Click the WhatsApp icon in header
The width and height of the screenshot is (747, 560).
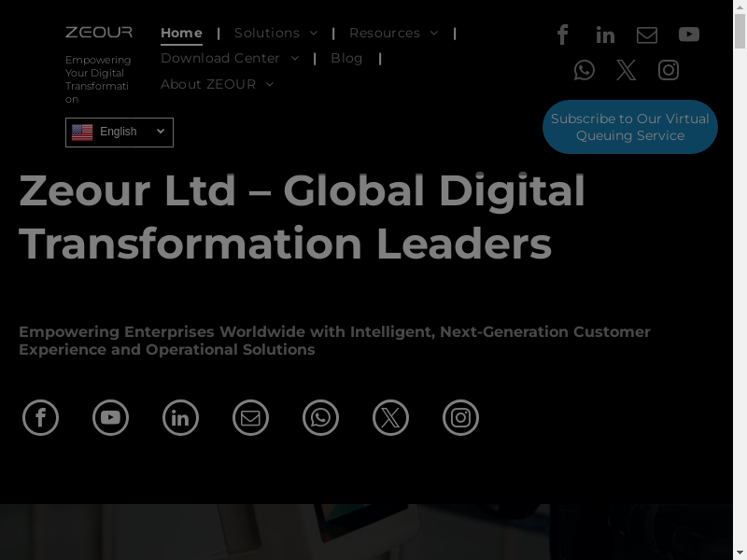pos(585,71)
